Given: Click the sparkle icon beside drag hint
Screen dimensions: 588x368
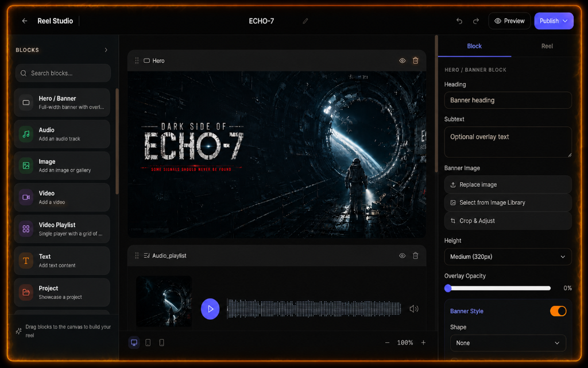Looking at the screenshot, I should pos(19,331).
